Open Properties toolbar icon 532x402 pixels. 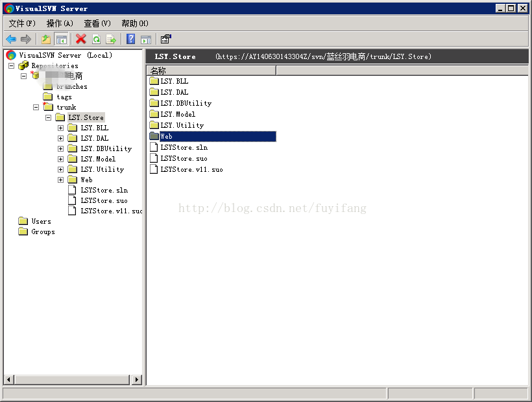(x=165, y=40)
